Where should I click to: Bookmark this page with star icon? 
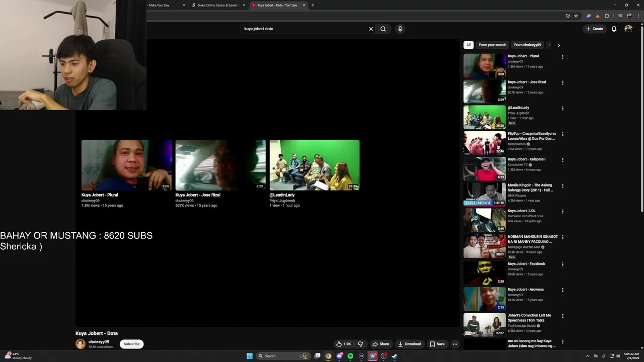576,16
